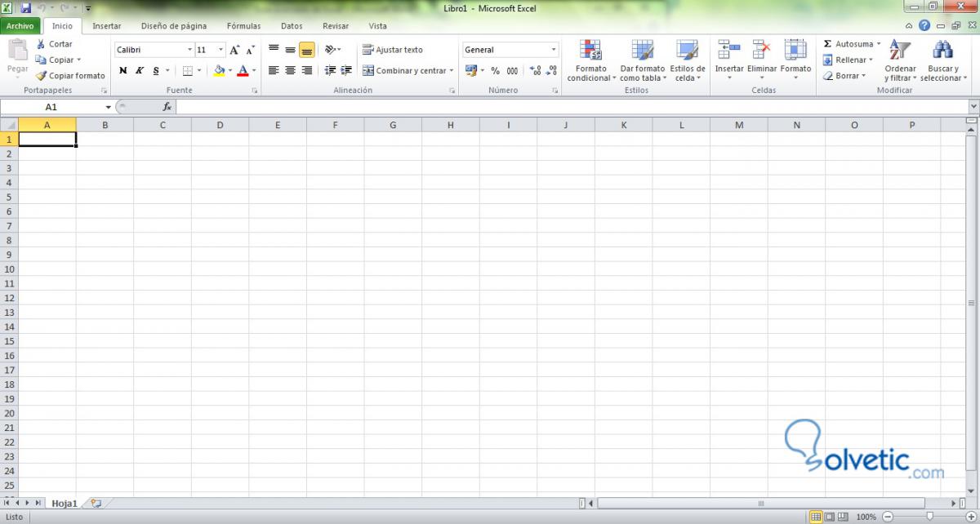
Task: Apply thousands separator 000 style
Action: 512,71
